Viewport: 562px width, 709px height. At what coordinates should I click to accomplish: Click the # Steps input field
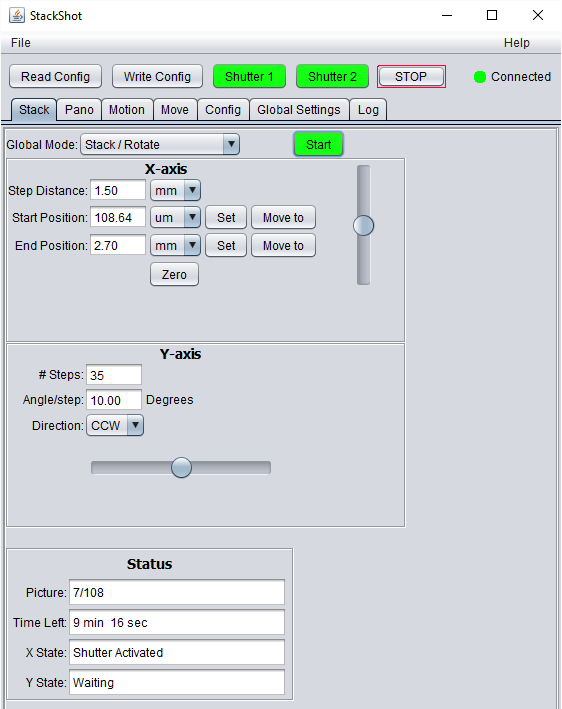click(114, 375)
